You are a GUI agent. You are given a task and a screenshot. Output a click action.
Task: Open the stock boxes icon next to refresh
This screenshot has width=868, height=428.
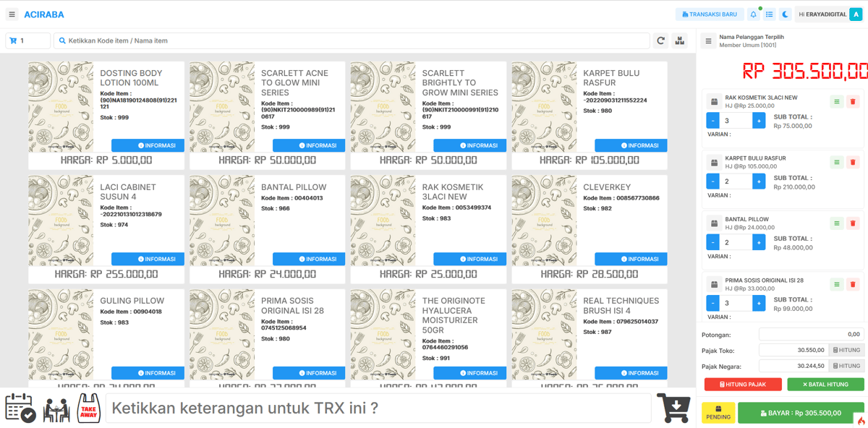click(679, 41)
